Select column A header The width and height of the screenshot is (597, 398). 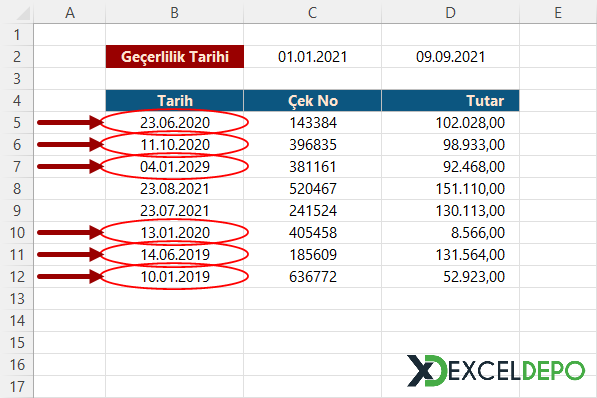(x=70, y=13)
